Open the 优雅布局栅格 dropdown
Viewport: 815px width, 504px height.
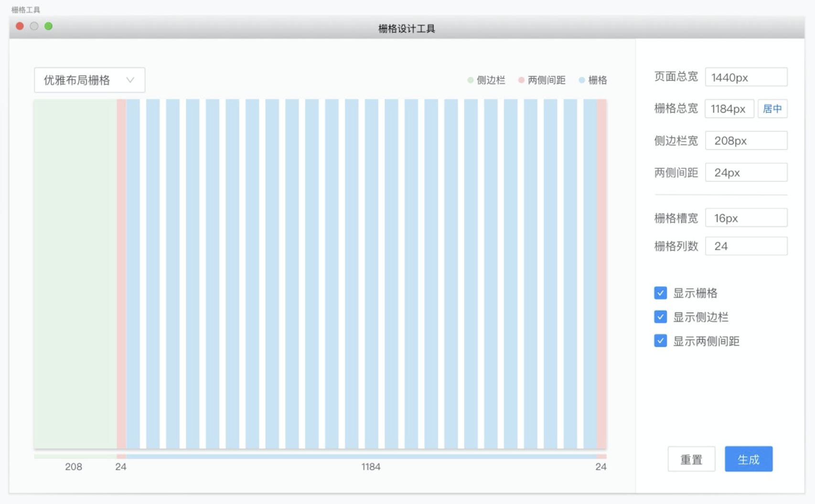pyautogui.click(x=90, y=80)
